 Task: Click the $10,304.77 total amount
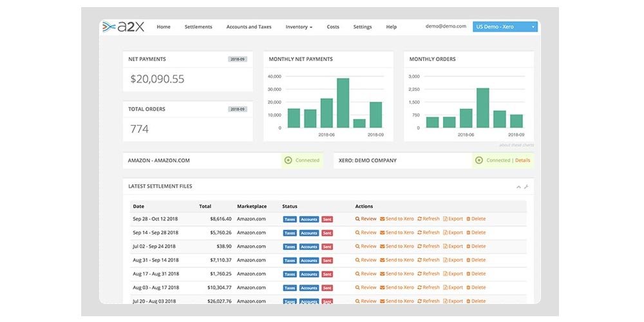[220, 287]
